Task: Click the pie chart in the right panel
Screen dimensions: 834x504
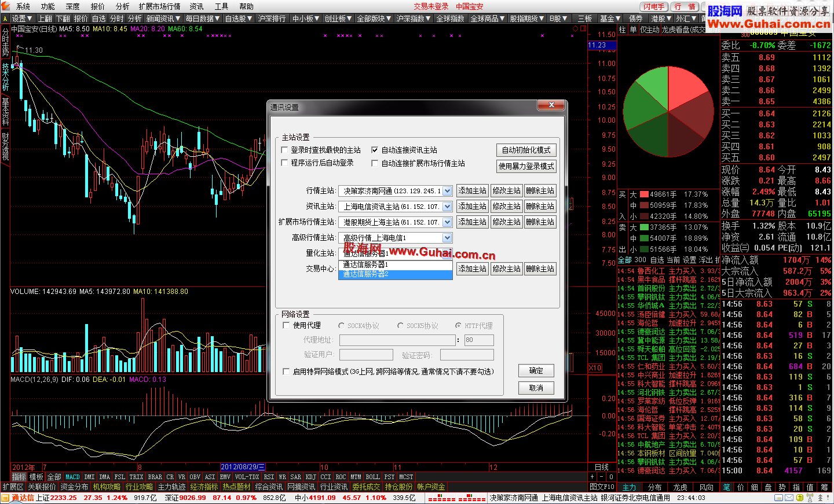Action: 668,111
